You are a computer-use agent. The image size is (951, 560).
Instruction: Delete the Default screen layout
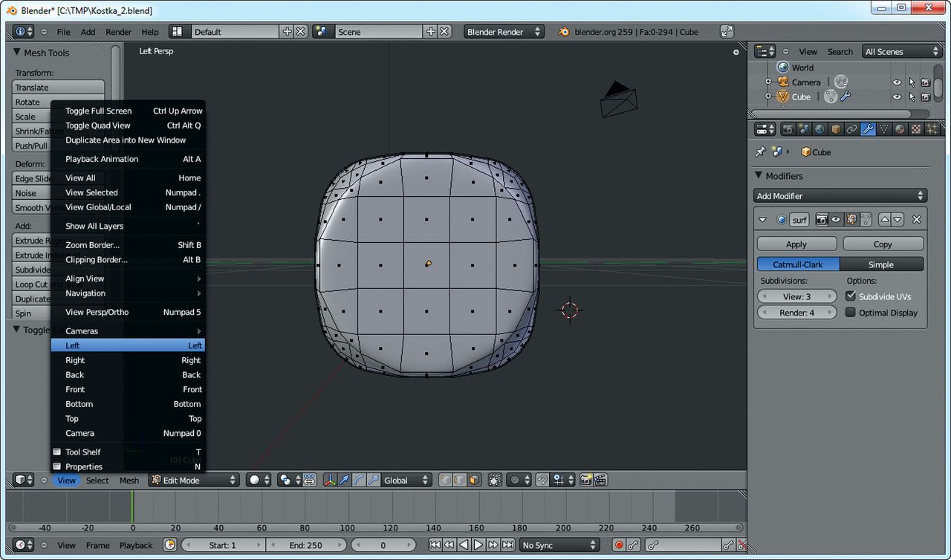click(301, 31)
